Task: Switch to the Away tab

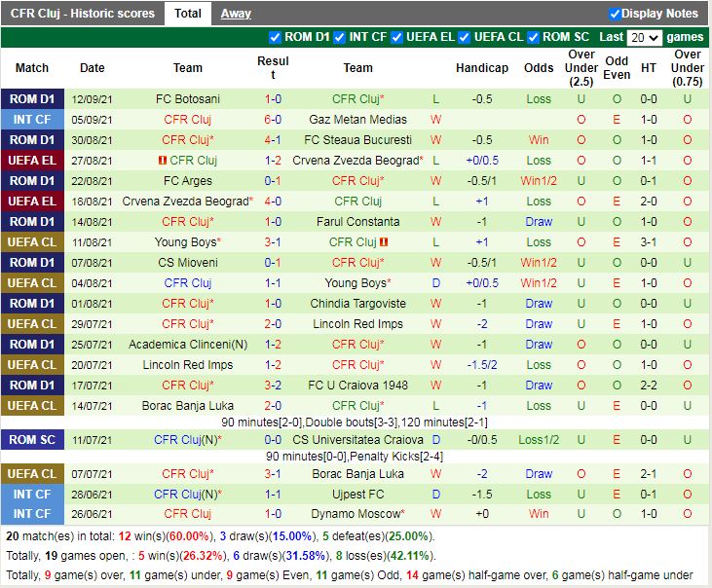Action: [x=236, y=14]
